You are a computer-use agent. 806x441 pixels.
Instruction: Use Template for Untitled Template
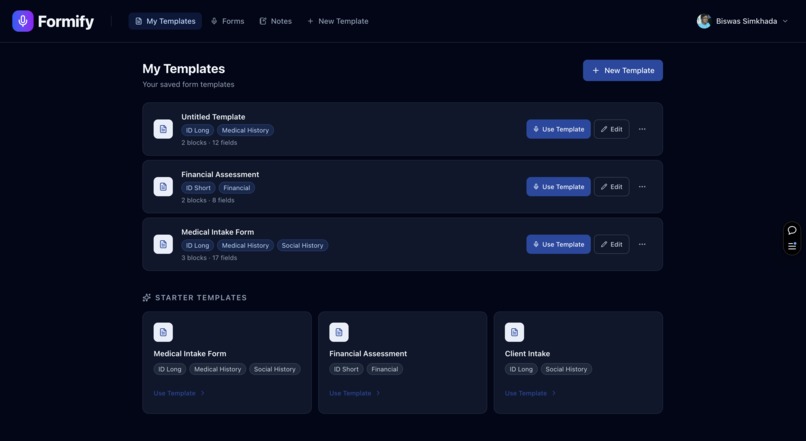tap(558, 129)
